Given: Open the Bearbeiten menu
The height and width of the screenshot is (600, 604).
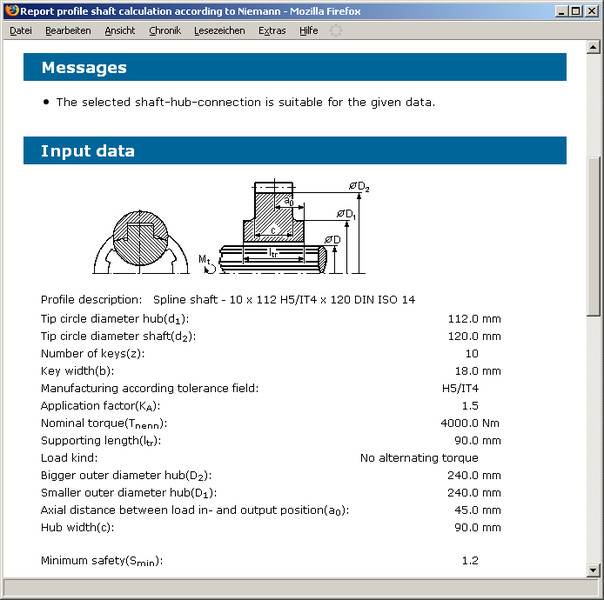Looking at the screenshot, I should (68, 30).
